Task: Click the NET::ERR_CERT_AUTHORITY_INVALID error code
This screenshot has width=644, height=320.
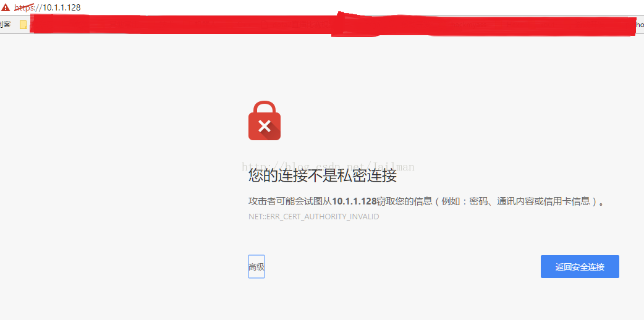Action: click(x=314, y=216)
